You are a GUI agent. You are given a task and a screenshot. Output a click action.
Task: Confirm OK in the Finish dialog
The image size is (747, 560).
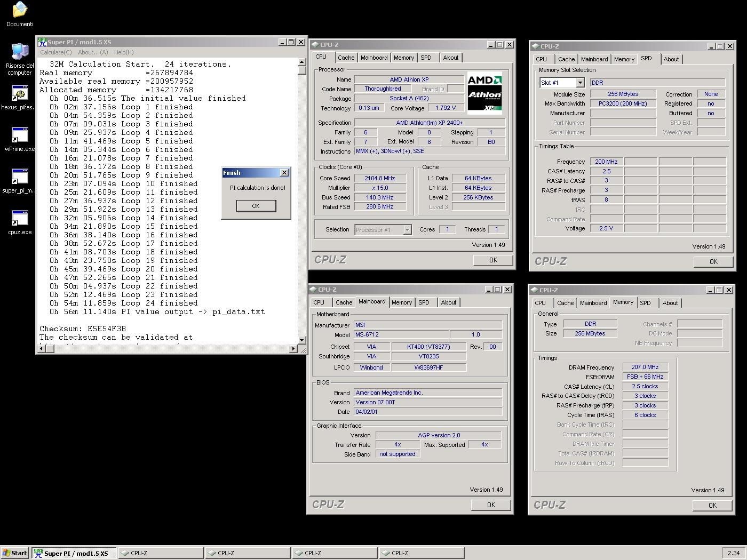(x=256, y=206)
